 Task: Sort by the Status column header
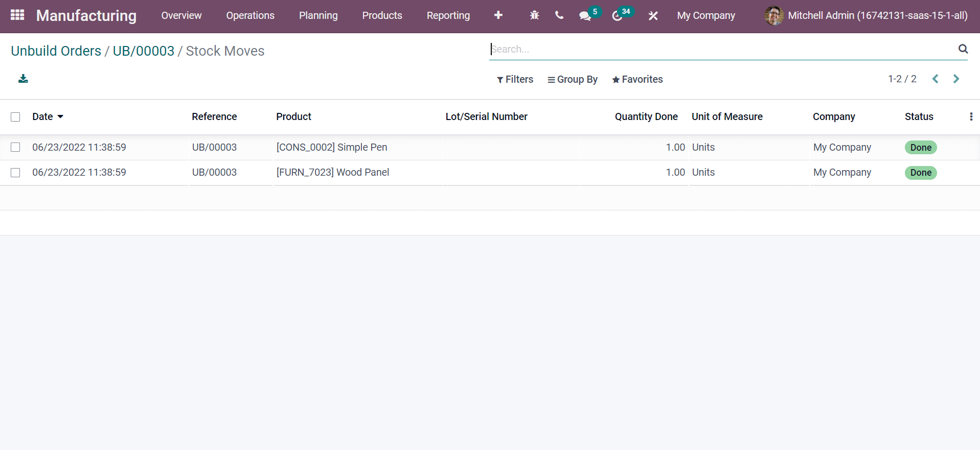pos(919,116)
